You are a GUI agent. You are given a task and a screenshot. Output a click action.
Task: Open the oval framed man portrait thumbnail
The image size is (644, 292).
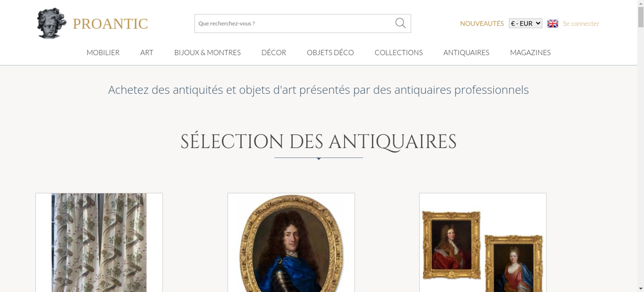click(291, 242)
